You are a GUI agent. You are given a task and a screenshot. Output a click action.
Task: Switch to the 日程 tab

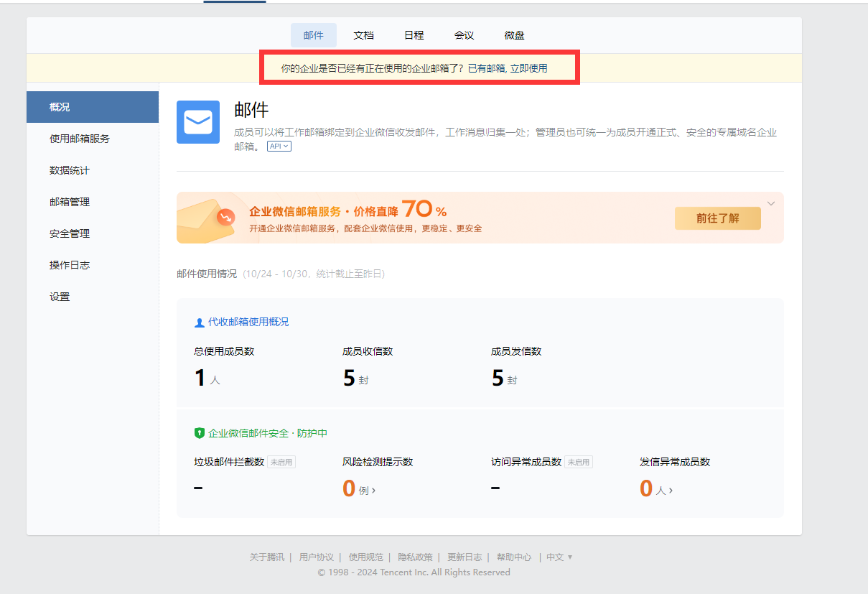(x=414, y=35)
